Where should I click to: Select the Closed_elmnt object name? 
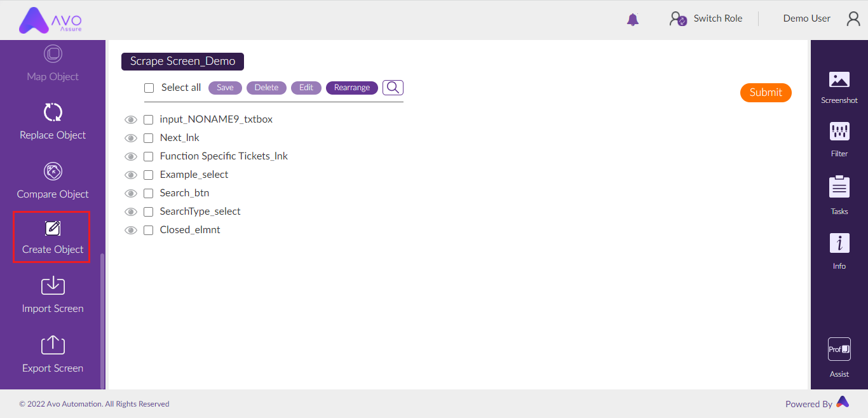190,230
